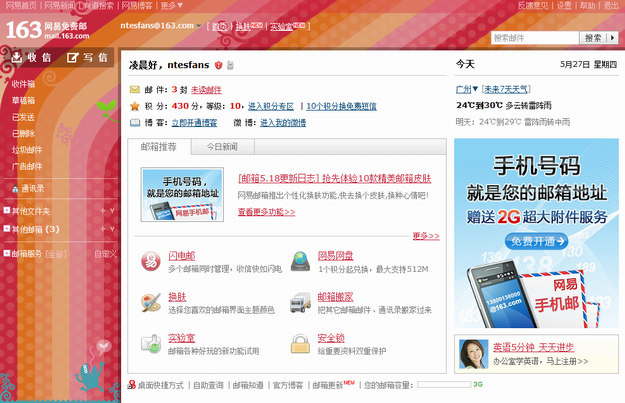Click the 桌面快捷方式 shortcut icon
The image size is (625, 403).
pos(131,385)
